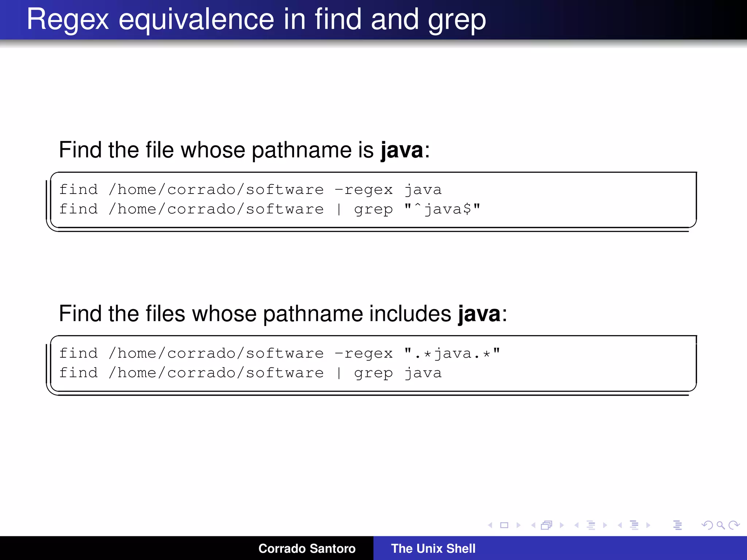Go to previous section arrow
The image size is (747, 560).
point(620,525)
